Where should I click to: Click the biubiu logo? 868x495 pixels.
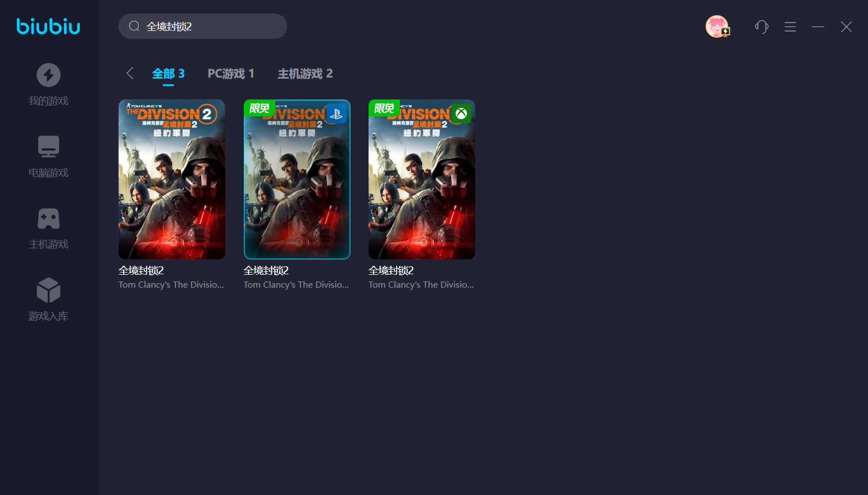point(48,26)
